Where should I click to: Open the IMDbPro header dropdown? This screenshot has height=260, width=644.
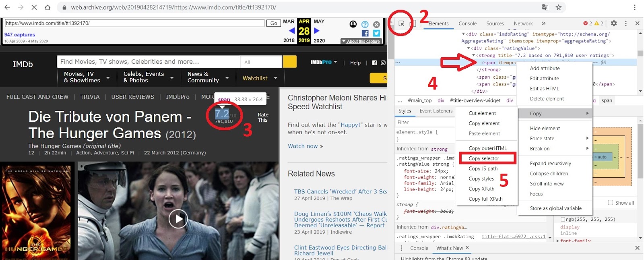click(324, 62)
